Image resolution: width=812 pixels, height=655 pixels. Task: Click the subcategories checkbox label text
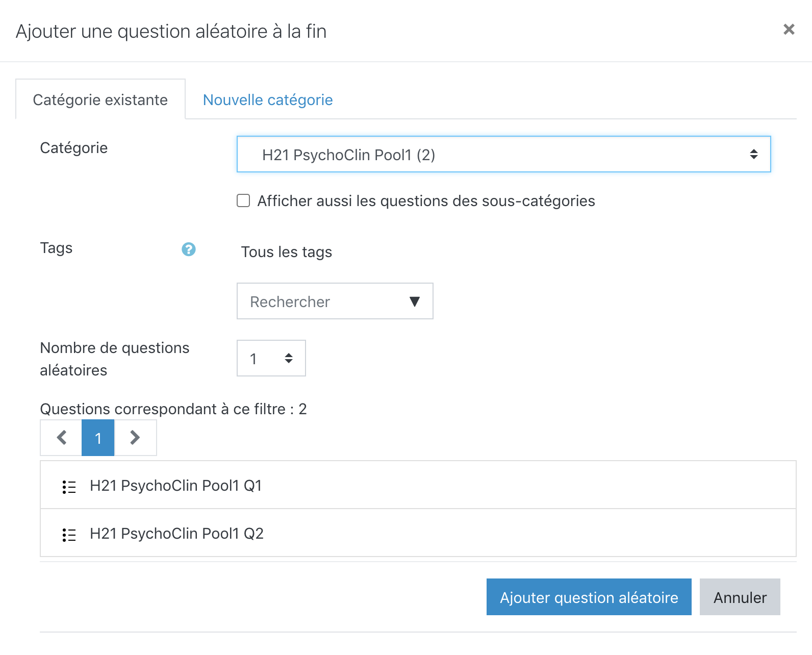pyautogui.click(x=426, y=201)
